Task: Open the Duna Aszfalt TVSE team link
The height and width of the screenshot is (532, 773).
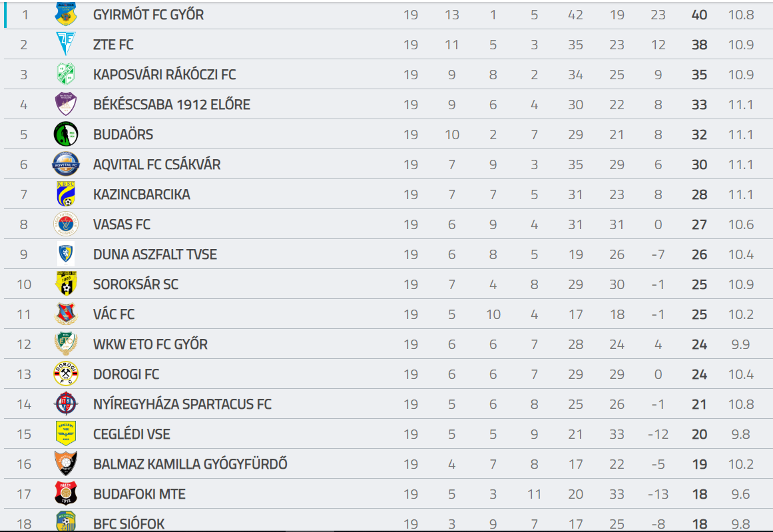Action: 154,254
